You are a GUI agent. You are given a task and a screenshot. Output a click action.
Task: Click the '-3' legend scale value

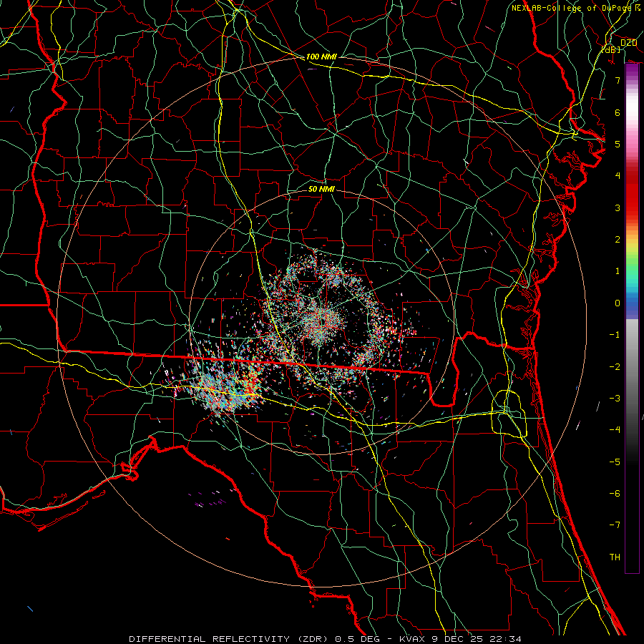coord(615,399)
